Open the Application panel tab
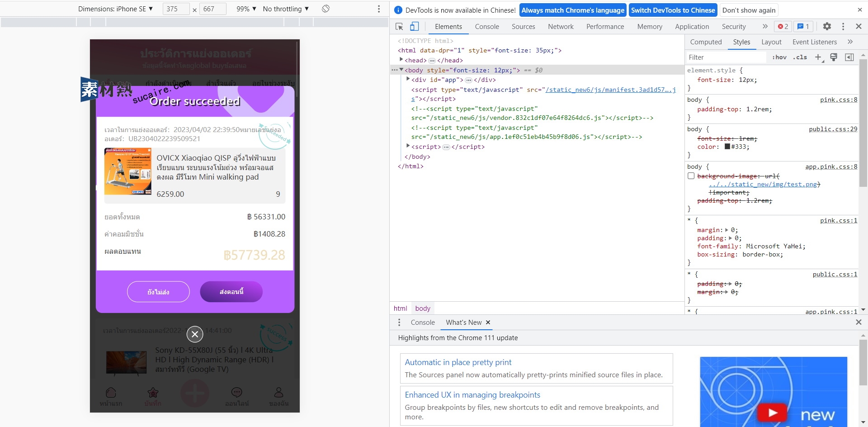This screenshot has height=427, width=868. [x=692, y=27]
